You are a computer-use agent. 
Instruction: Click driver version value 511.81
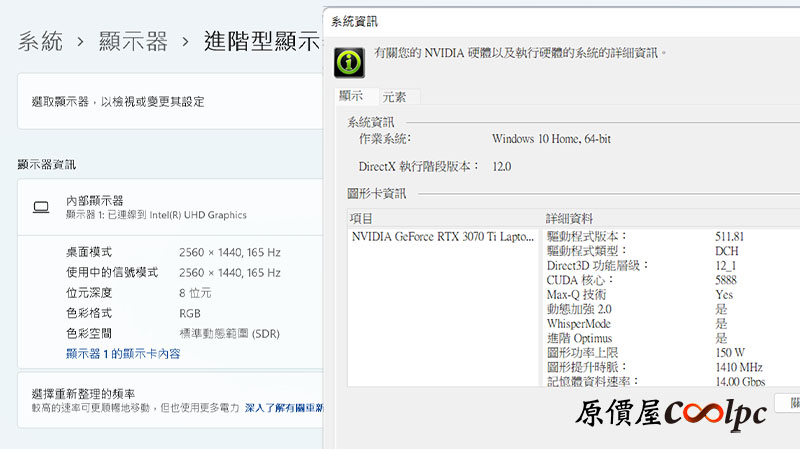click(729, 236)
